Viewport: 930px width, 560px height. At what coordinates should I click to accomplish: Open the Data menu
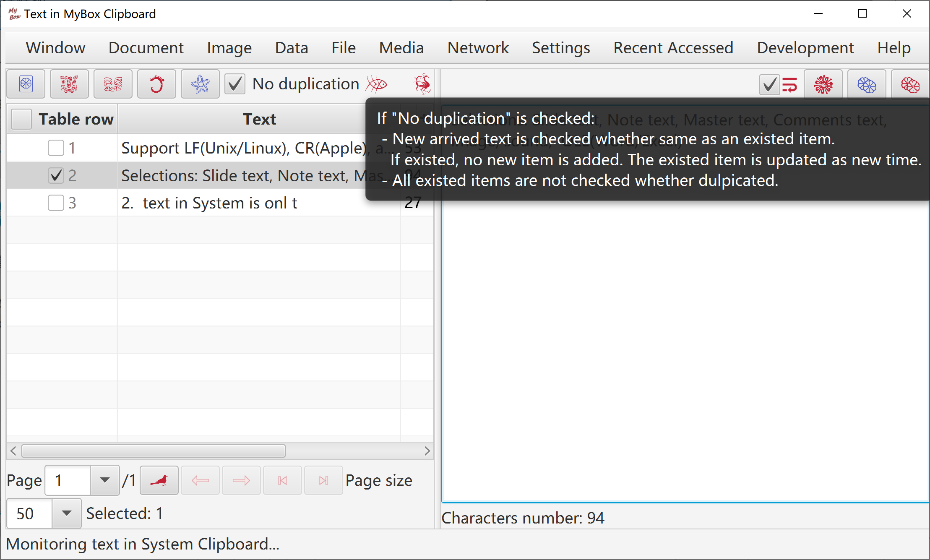click(292, 48)
